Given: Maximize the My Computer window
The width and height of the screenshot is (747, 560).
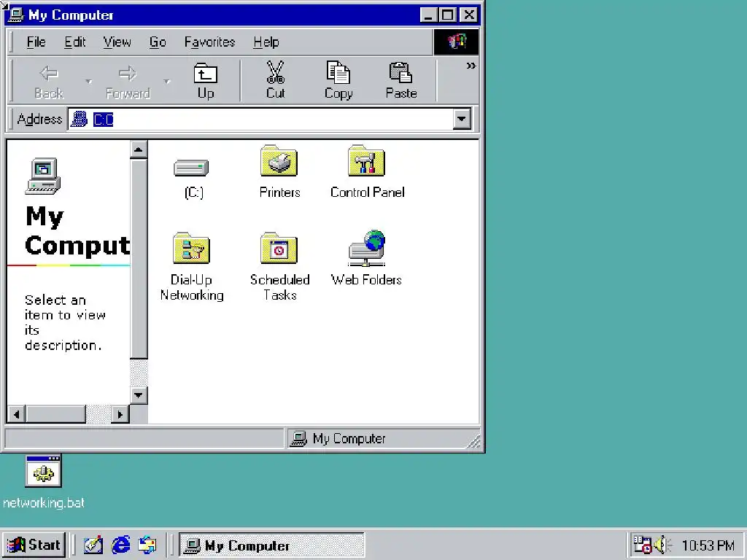Looking at the screenshot, I should coord(447,15).
